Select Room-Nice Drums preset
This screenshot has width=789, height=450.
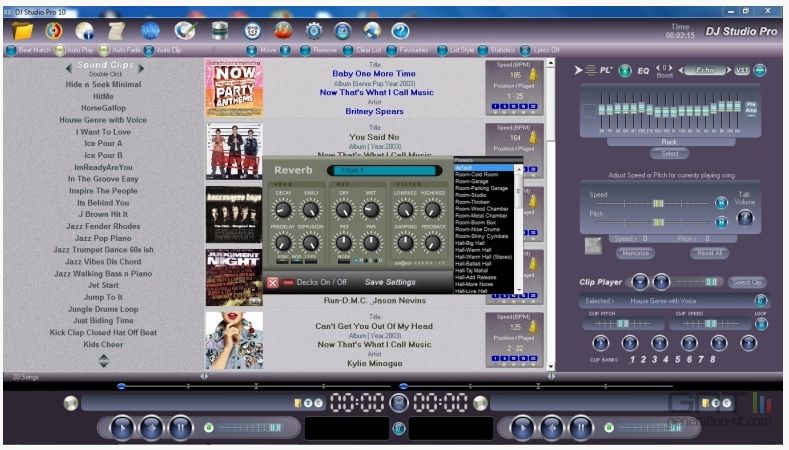pyautogui.click(x=477, y=229)
